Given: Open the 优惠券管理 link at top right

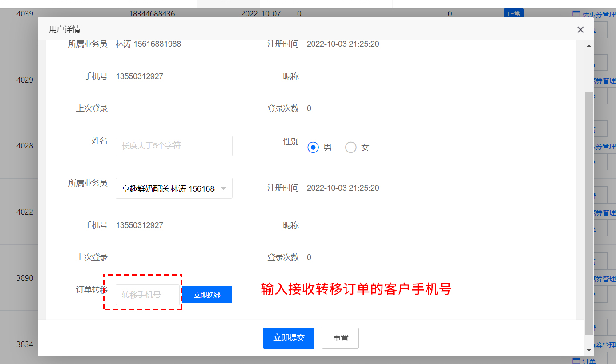Looking at the screenshot, I should click(599, 14).
